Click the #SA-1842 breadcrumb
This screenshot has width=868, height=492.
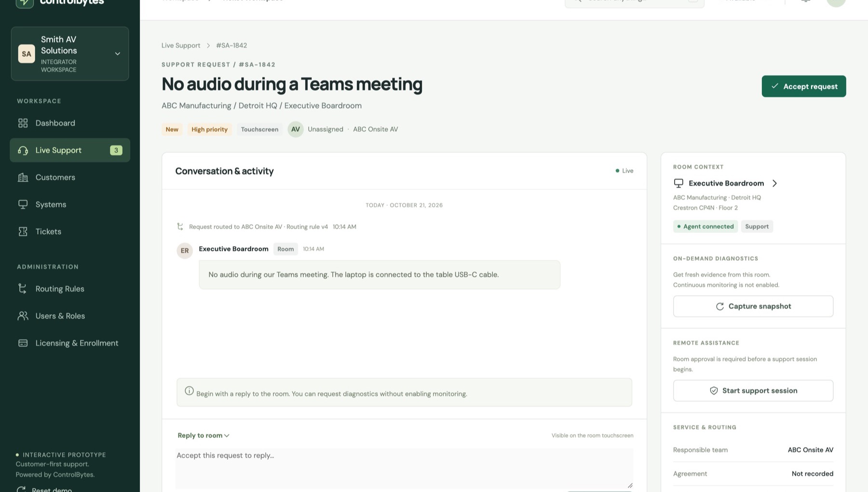231,45
